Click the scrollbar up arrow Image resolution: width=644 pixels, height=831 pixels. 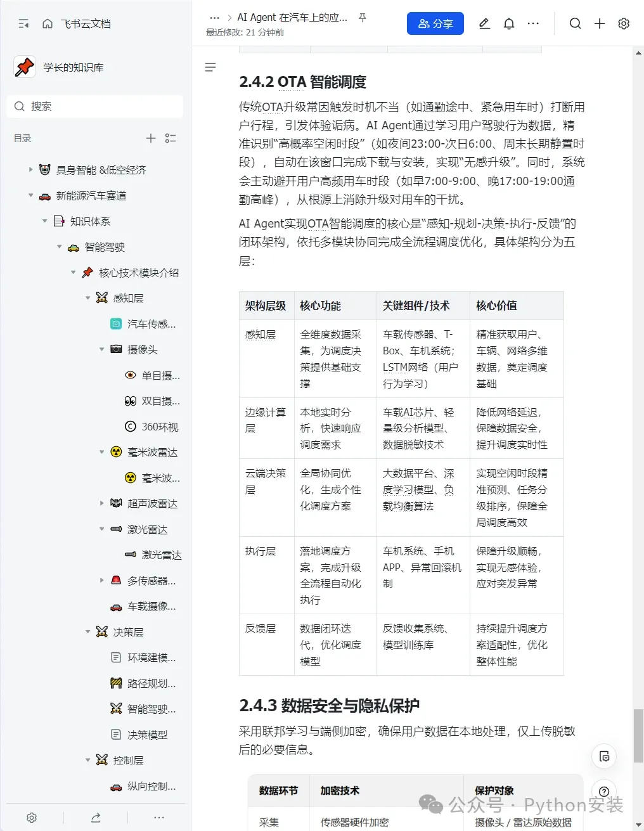[x=638, y=54]
